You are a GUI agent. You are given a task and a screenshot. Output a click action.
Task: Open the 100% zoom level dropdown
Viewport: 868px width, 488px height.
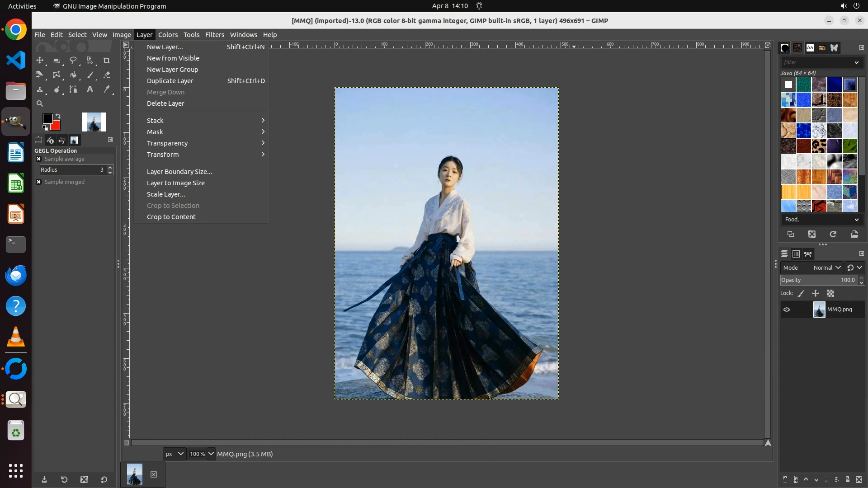(211, 454)
